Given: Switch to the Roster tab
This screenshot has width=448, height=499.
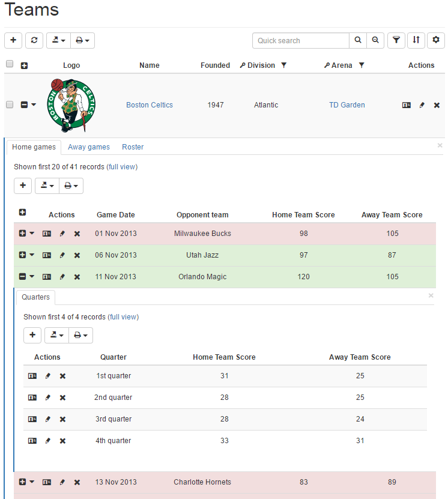Looking at the screenshot, I should pyautogui.click(x=133, y=147).
